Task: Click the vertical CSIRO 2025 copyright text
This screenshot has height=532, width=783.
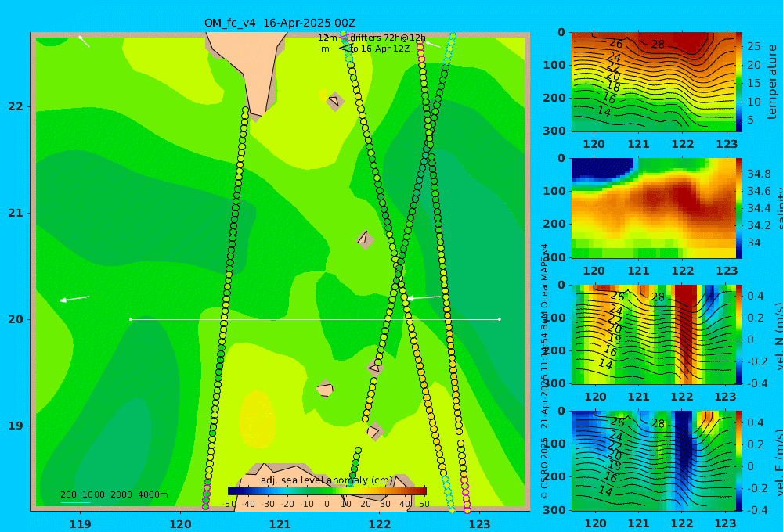Action: [x=544, y=371]
